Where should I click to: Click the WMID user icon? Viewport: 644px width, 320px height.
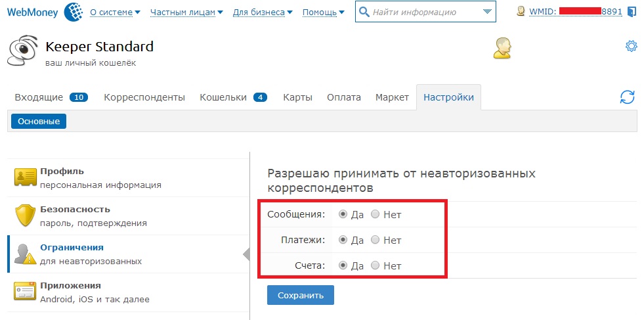[521, 12]
